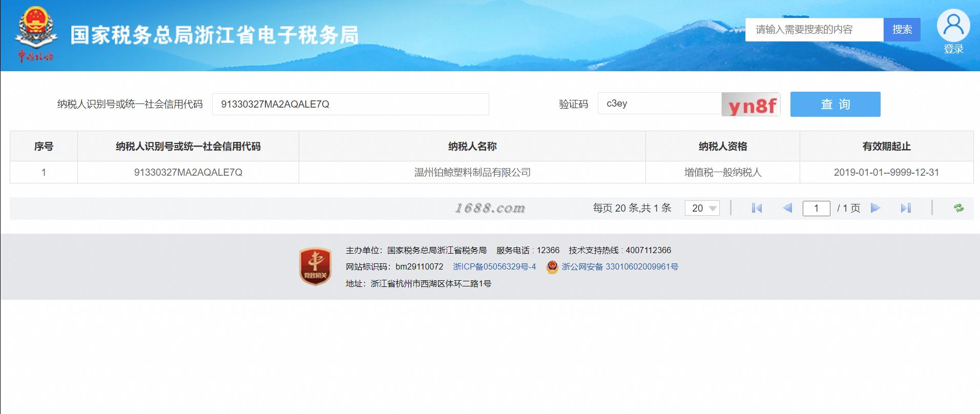980x414 pixels.
Task: Open 浙公网安备 33010602009961号 link
Action: (x=620, y=267)
